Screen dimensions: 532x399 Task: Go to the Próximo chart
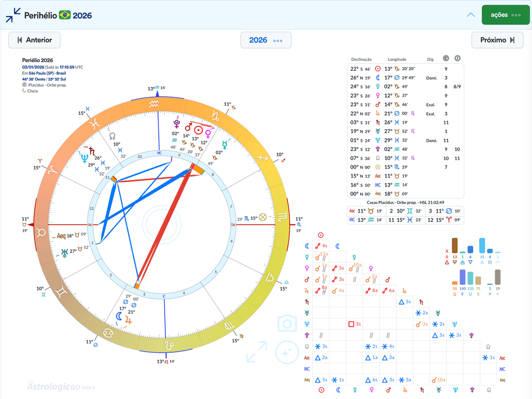coord(497,40)
